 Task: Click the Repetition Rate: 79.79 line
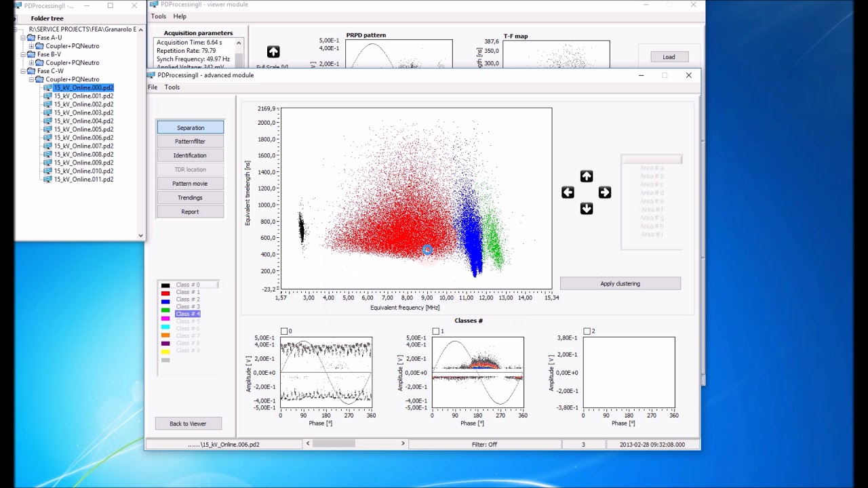[186, 51]
